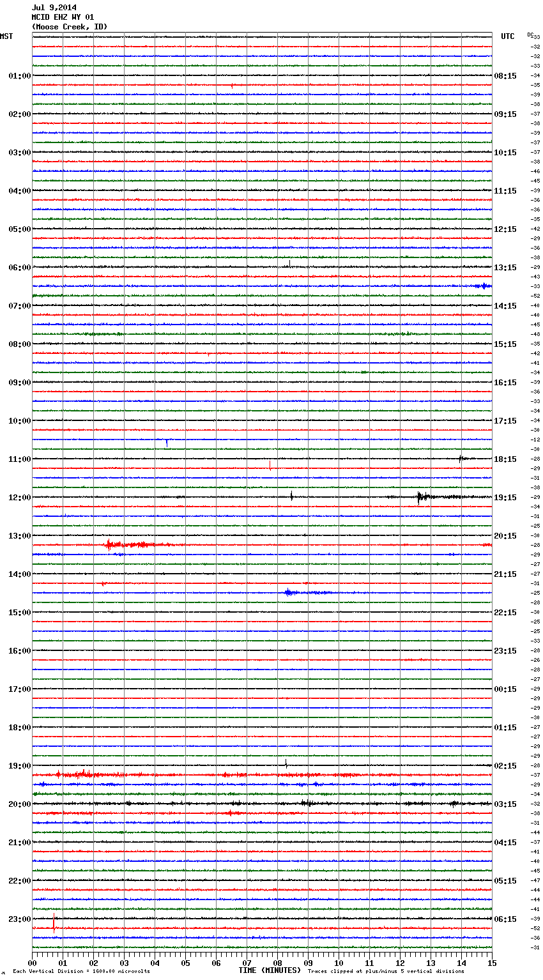Click the '16:15' UTC time label

click(505, 383)
